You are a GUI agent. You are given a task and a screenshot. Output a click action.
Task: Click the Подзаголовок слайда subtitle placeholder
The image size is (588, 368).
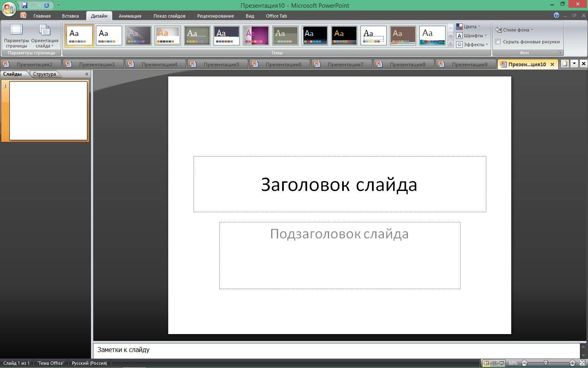(340, 256)
